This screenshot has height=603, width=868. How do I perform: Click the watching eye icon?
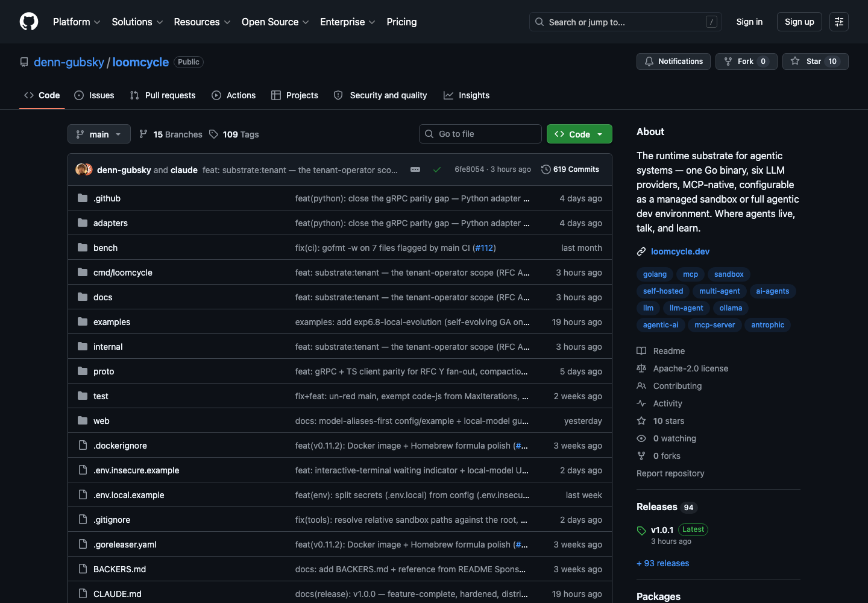coord(641,438)
